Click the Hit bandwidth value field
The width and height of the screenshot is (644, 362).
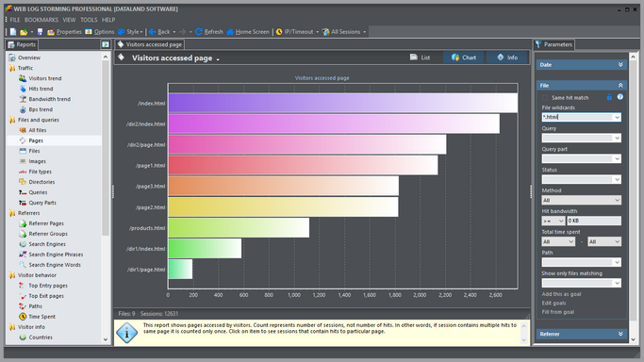tap(594, 221)
